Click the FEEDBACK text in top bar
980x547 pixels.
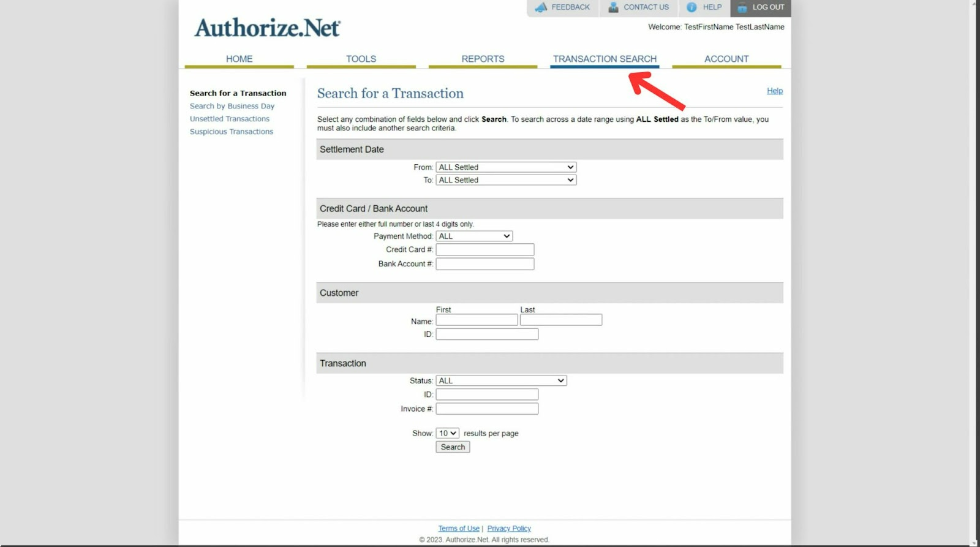coord(570,7)
